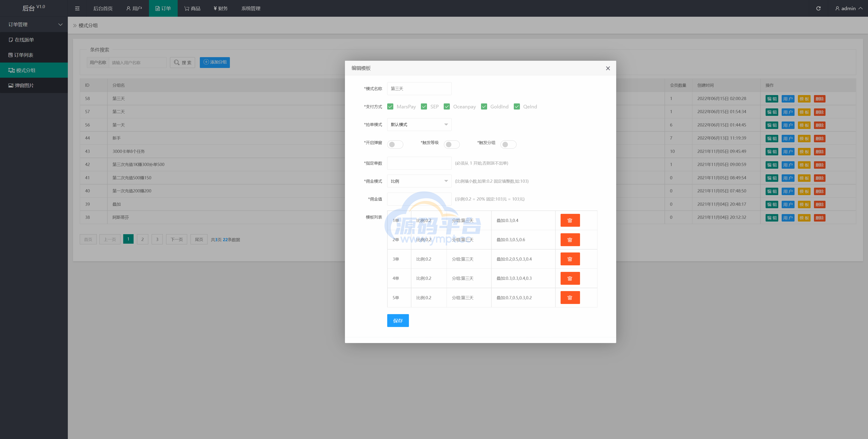Click 编辑 for the 阿斯蒂芬 row
Screen dimensions: 868x439
pos(772,218)
